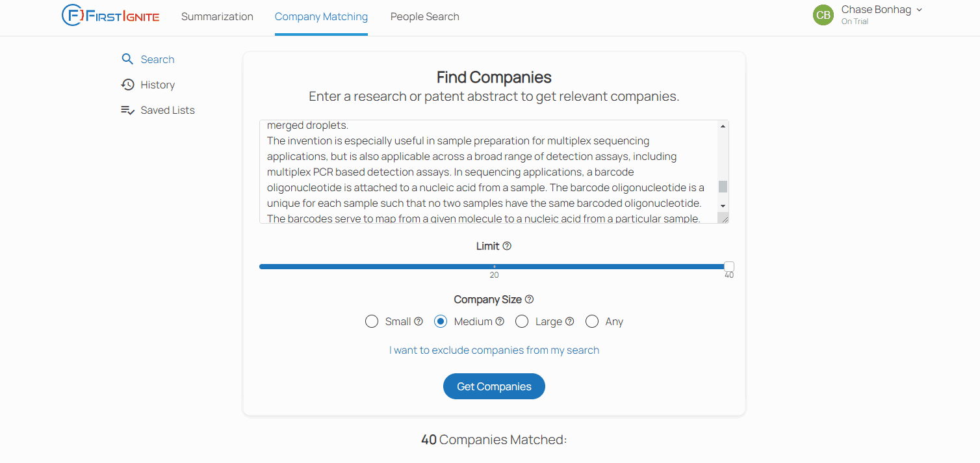
Task: Select the Small company size option
Action: coord(372,321)
